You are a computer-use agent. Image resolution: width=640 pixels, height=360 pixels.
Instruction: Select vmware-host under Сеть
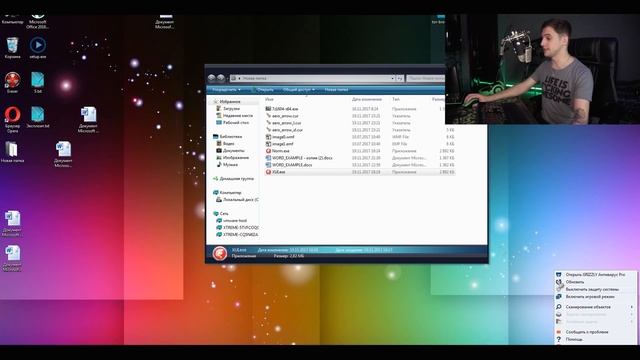pyautogui.click(x=235, y=220)
